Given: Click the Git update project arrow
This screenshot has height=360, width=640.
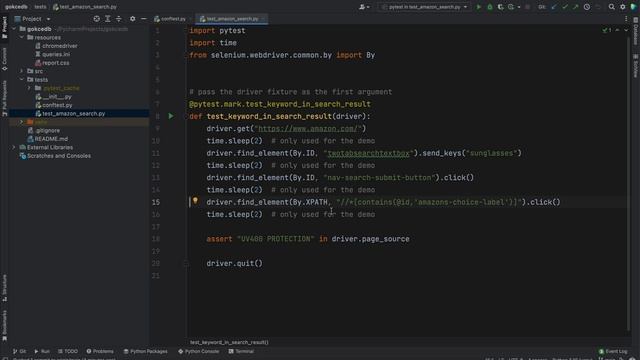Looking at the screenshot, I should click(554, 7).
